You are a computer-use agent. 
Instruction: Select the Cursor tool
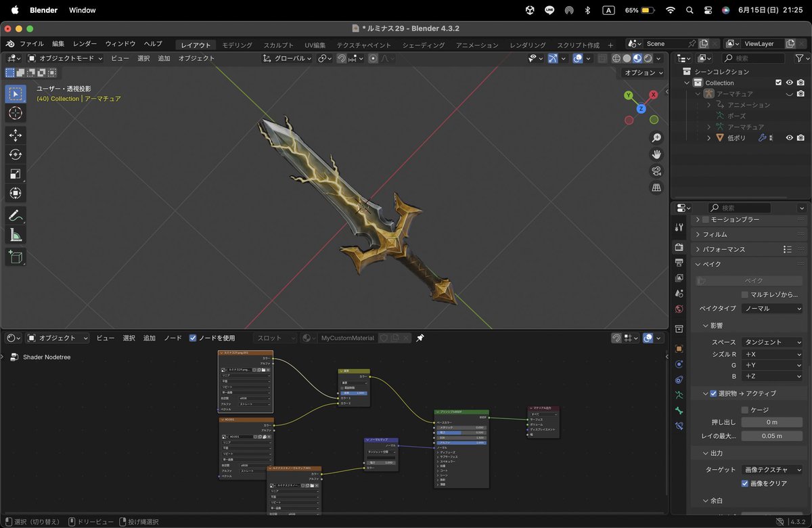click(16, 113)
